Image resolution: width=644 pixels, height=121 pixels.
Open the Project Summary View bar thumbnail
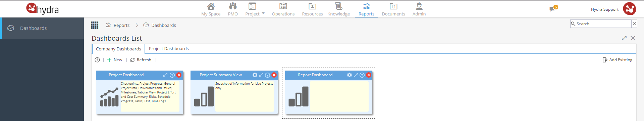pos(204,96)
